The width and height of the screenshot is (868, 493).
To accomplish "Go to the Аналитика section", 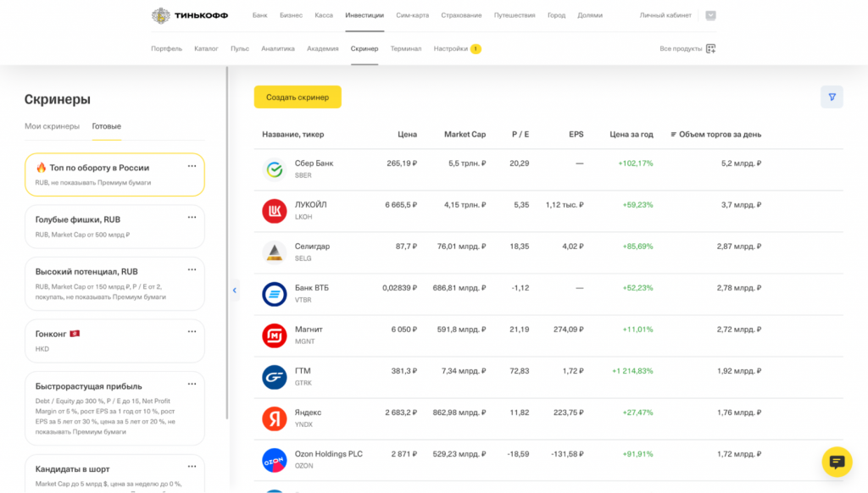I will [278, 48].
